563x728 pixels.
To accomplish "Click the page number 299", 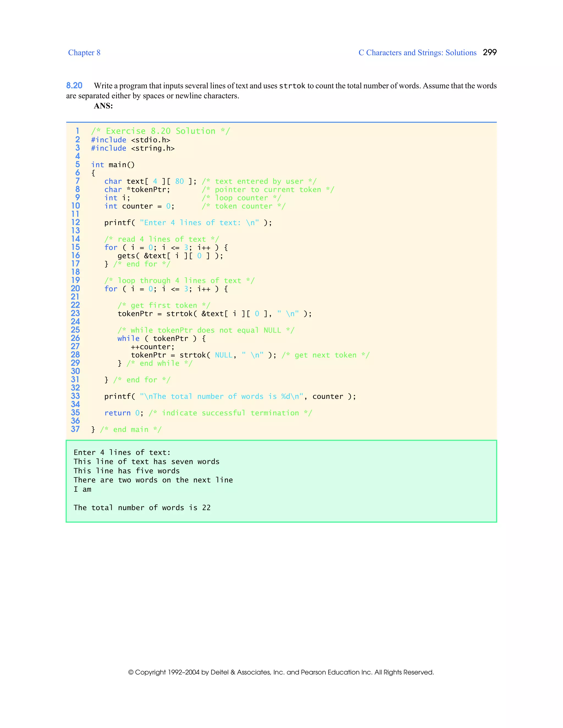I will 489,52.
